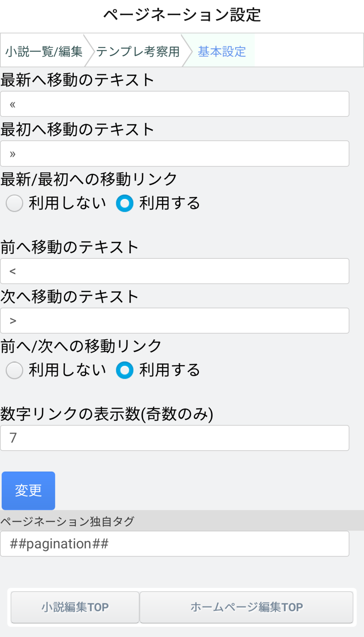Select 利用しない for 前へ/次への移動リンク

pyautogui.click(x=14, y=370)
